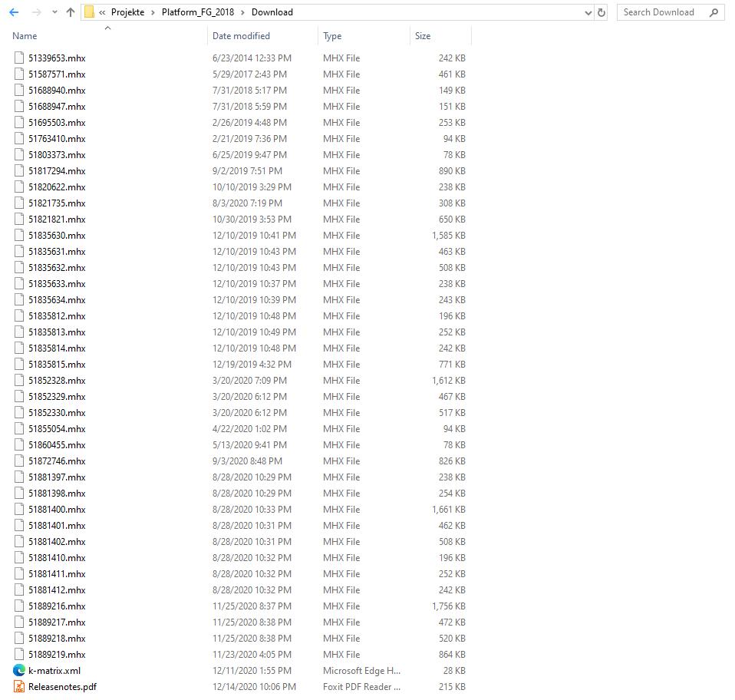Click the Search Download field
The image size is (735, 700).
(671, 12)
